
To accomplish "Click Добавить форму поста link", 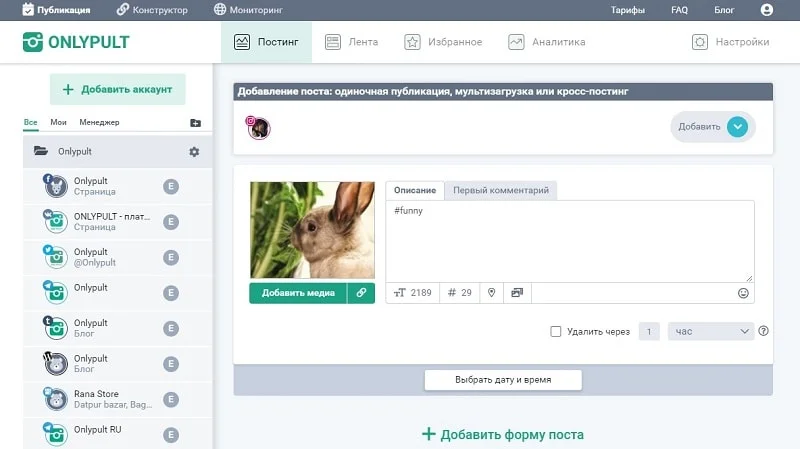I will [x=502, y=434].
